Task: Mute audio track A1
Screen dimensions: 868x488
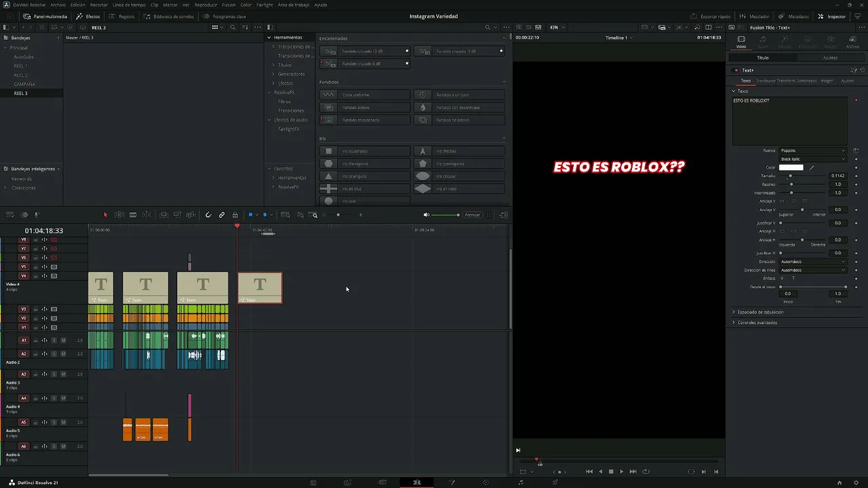Action: coord(63,340)
